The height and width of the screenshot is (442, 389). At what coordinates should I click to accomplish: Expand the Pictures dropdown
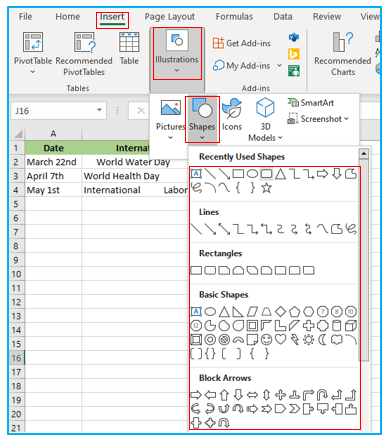(x=171, y=137)
